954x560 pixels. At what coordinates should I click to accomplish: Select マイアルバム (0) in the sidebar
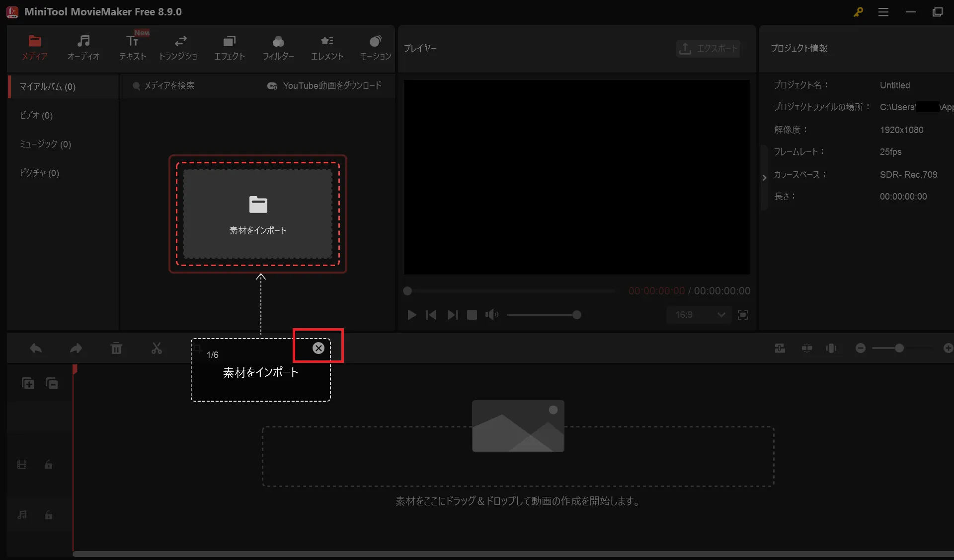click(63, 86)
